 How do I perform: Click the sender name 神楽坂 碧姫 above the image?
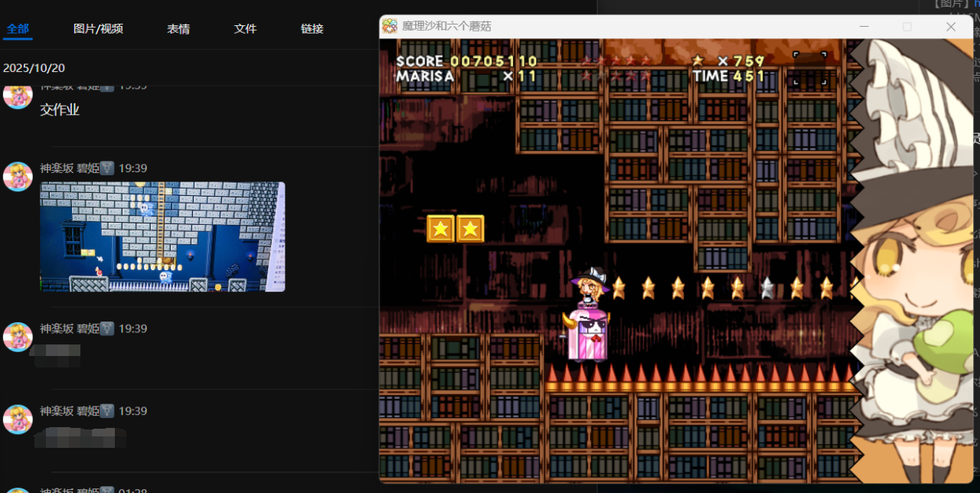[69, 168]
